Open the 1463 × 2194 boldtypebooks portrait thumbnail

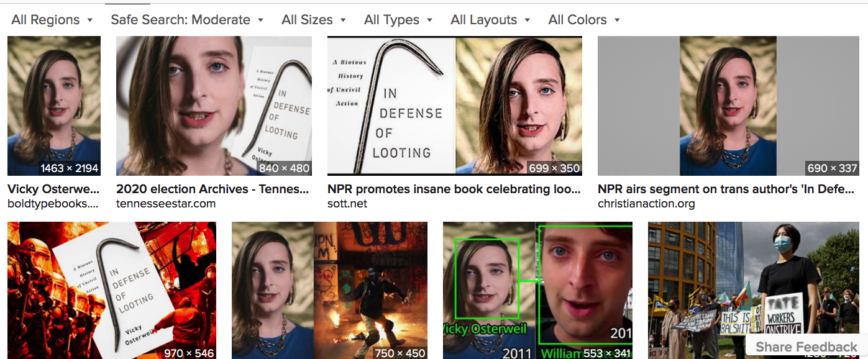click(54, 106)
